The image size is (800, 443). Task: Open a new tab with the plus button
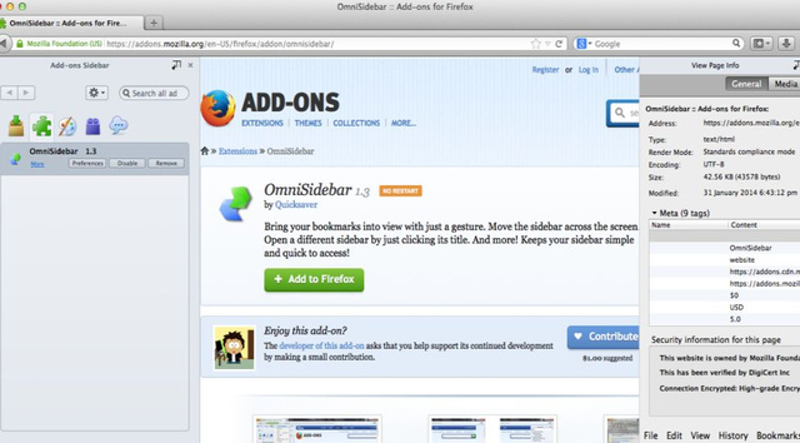pyautogui.click(x=154, y=22)
